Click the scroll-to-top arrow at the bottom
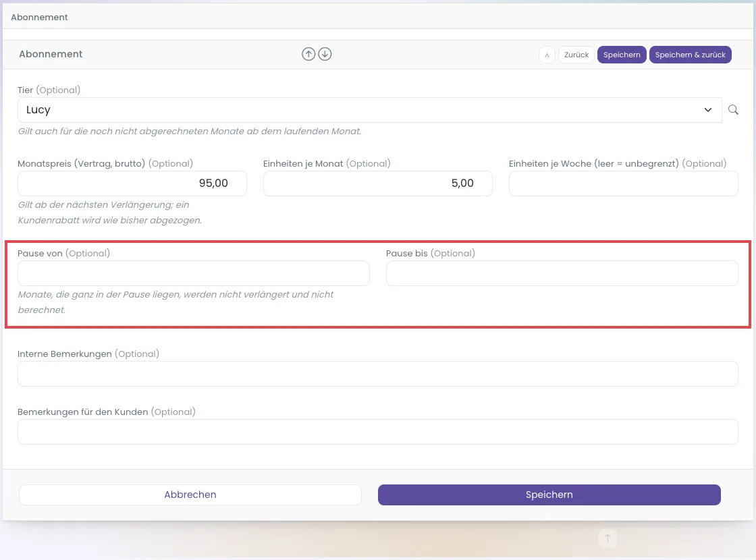The image size is (756, 560). [607, 538]
